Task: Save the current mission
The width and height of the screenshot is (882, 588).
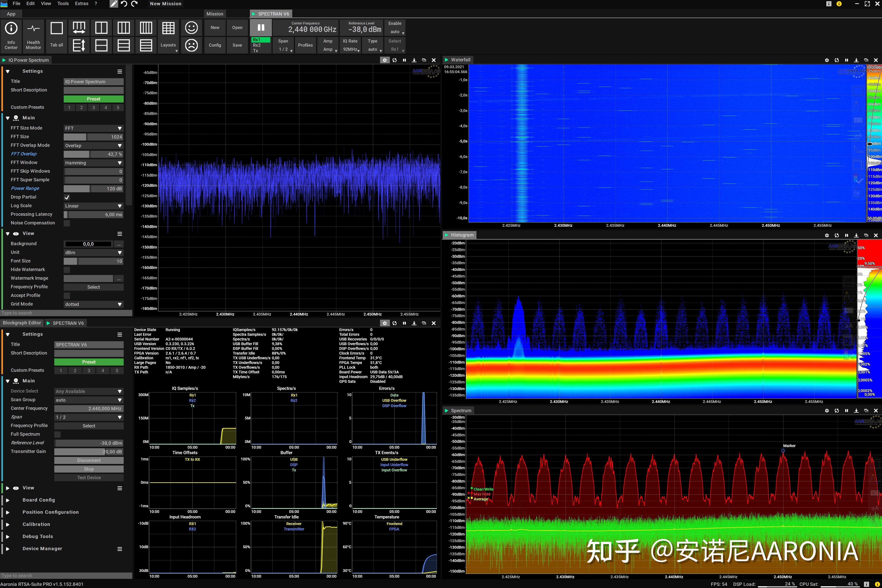Action: (x=237, y=45)
